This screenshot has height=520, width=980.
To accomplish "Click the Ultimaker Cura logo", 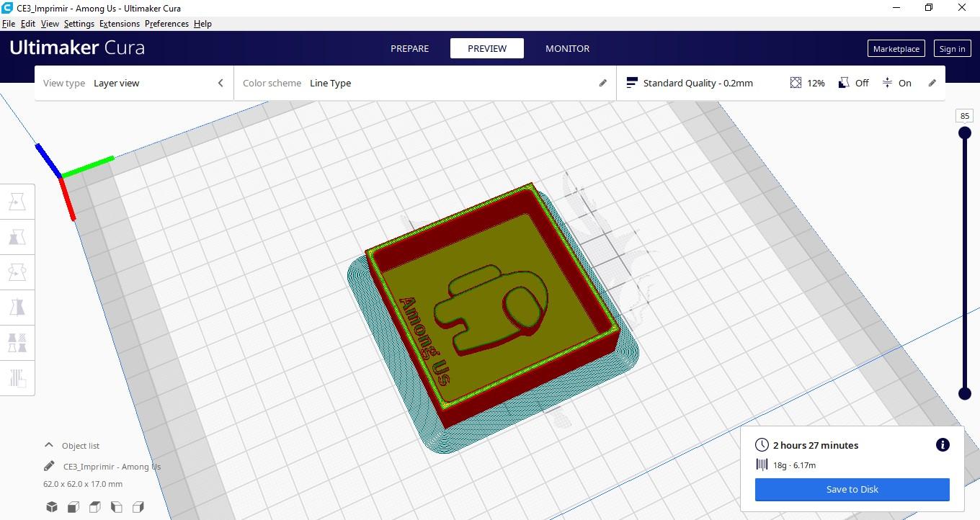I will coord(77,48).
